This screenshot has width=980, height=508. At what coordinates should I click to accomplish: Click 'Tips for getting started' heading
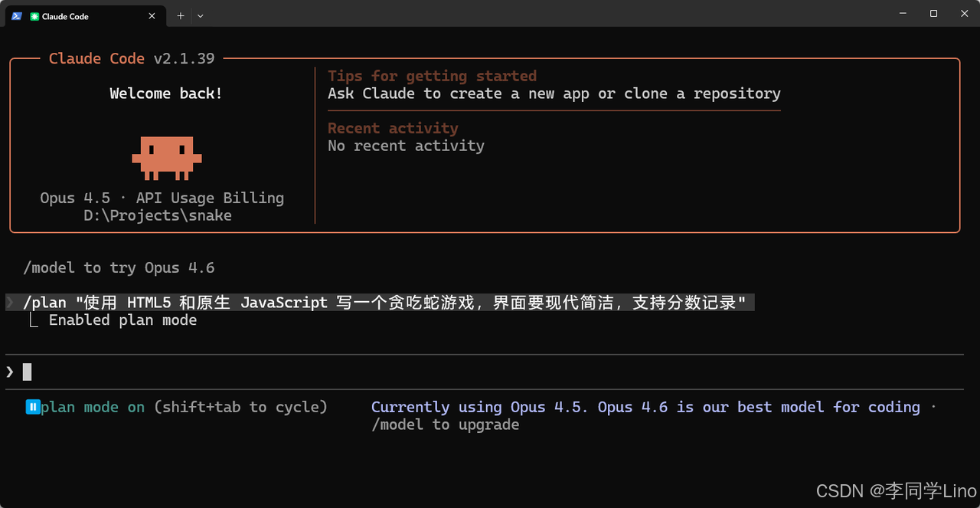point(432,76)
